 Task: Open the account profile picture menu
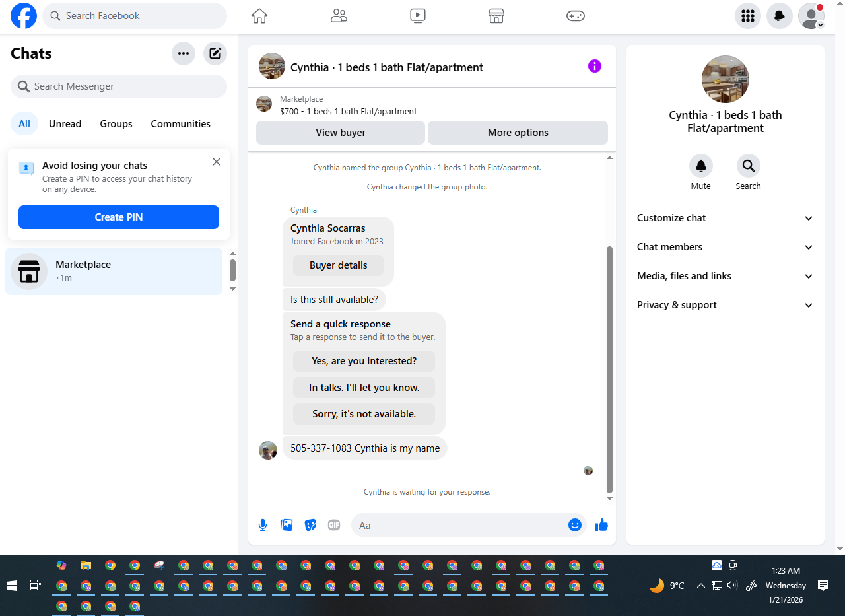[x=811, y=16]
